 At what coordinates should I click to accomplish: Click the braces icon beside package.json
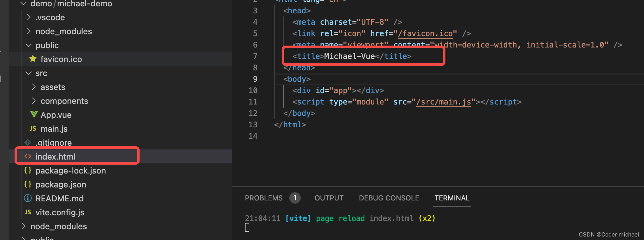click(28, 184)
